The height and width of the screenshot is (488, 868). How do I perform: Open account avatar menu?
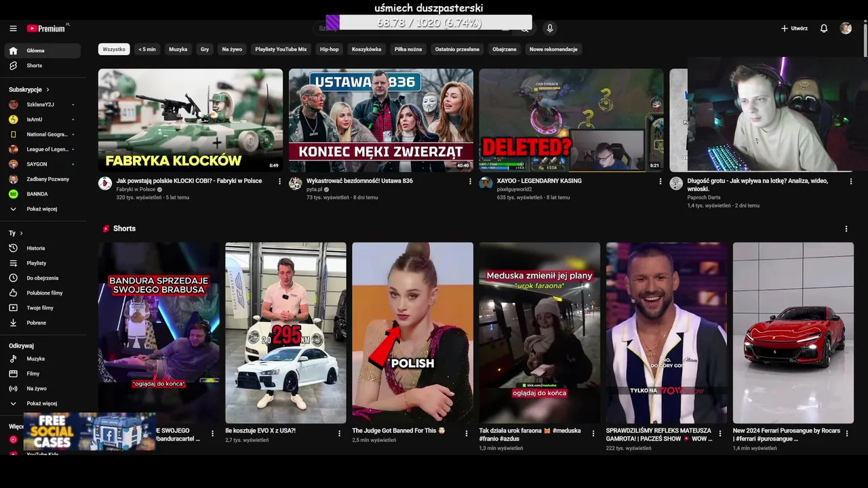point(846,28)
